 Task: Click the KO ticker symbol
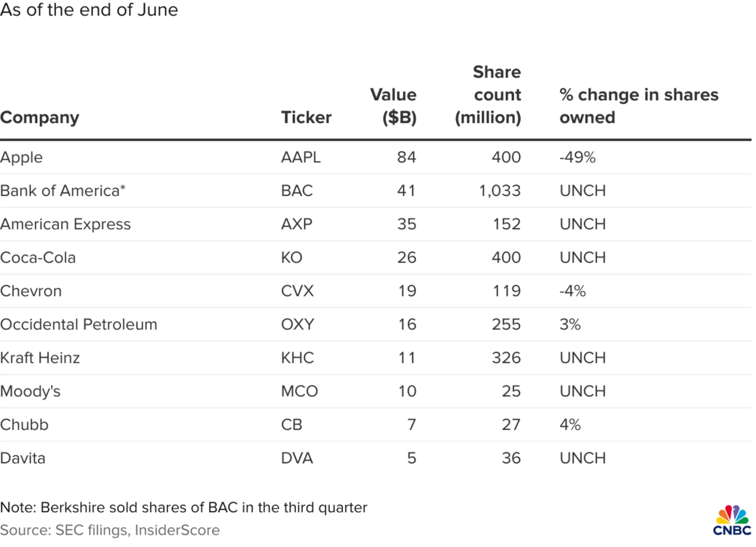click(292, 258)
